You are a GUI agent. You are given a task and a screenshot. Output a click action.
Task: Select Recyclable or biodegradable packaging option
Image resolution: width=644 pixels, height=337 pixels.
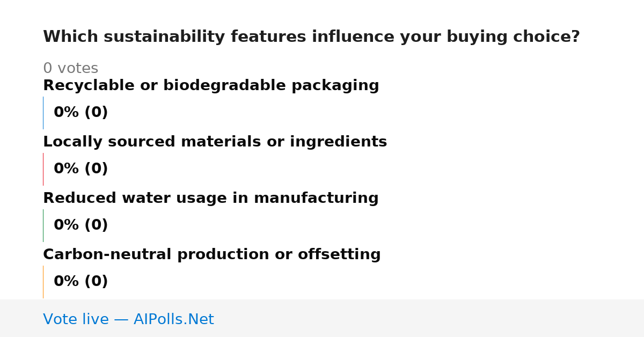[x=211, y=86]
